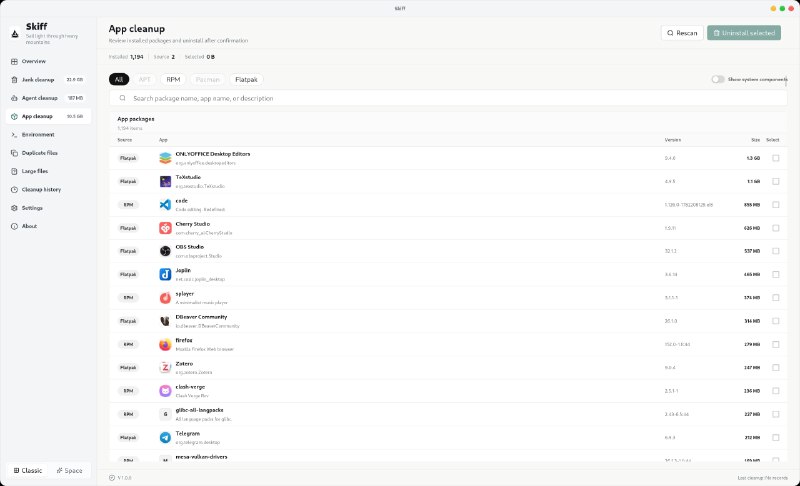Switch to Classic view mode
The image size is (800, 486).
(x=28, y=470)
